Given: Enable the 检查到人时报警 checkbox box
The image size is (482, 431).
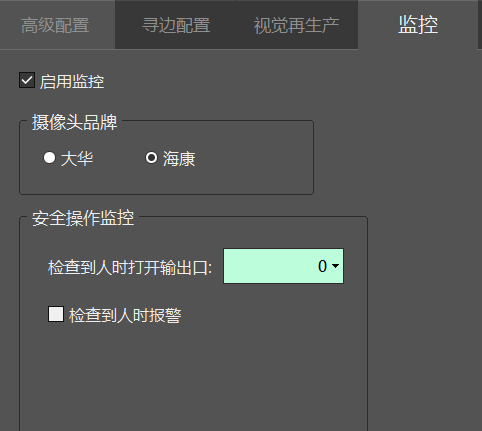Looking at the screenshot, I should (x=56, y=314).
